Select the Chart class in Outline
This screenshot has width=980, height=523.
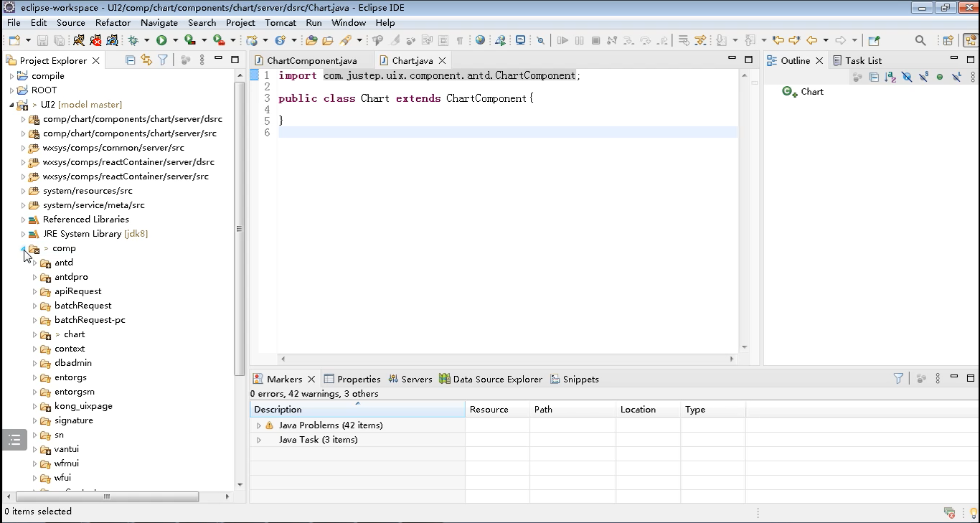pyautogui.click(x=811, y=92)
